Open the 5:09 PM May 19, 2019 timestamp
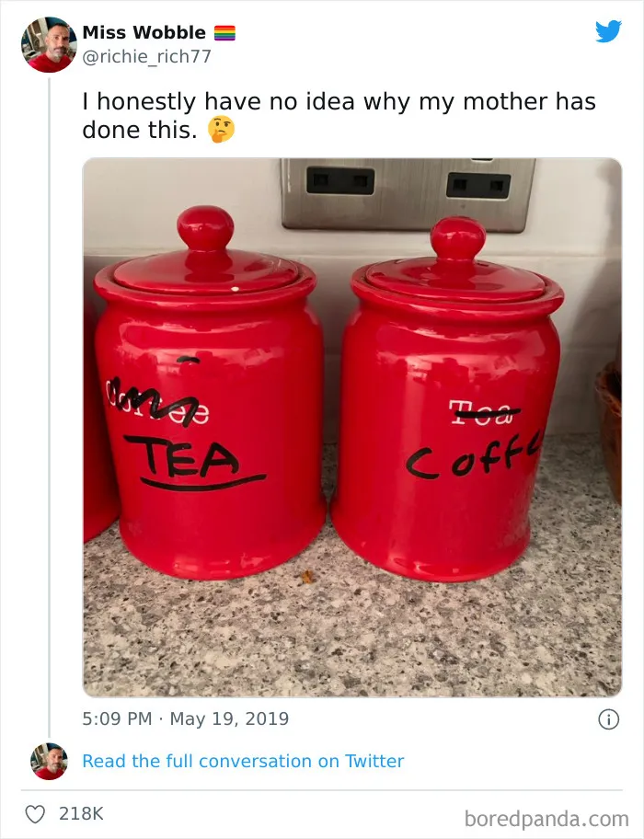The width and height of the screenshot is (644, 839). [186, 718]
